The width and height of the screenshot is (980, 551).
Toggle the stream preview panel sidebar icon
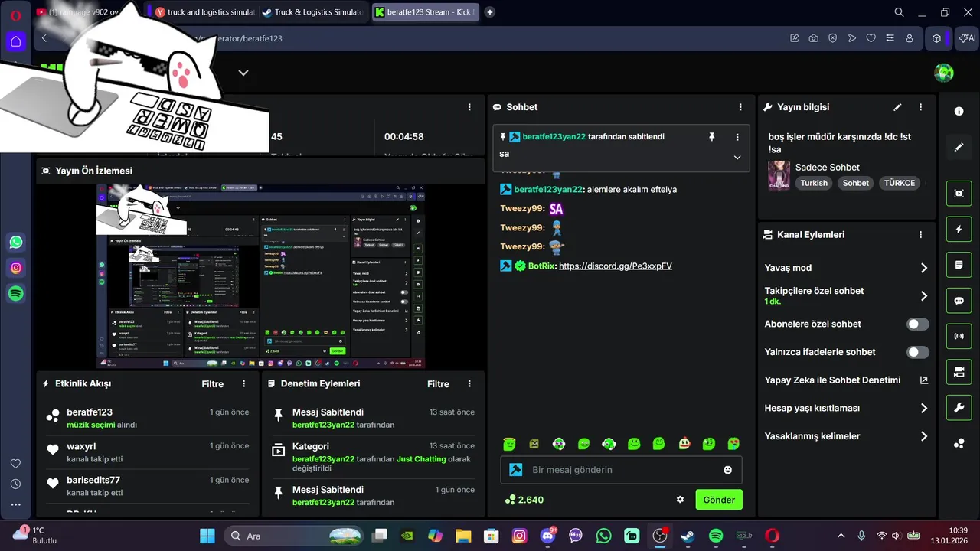click(x=959, y=194)
